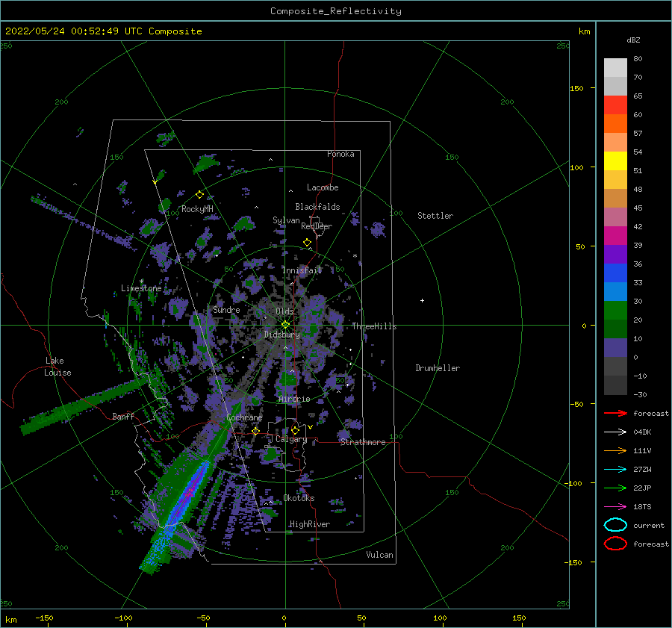
Task: Click the Lacombe city label
Action: coord(323,187)
